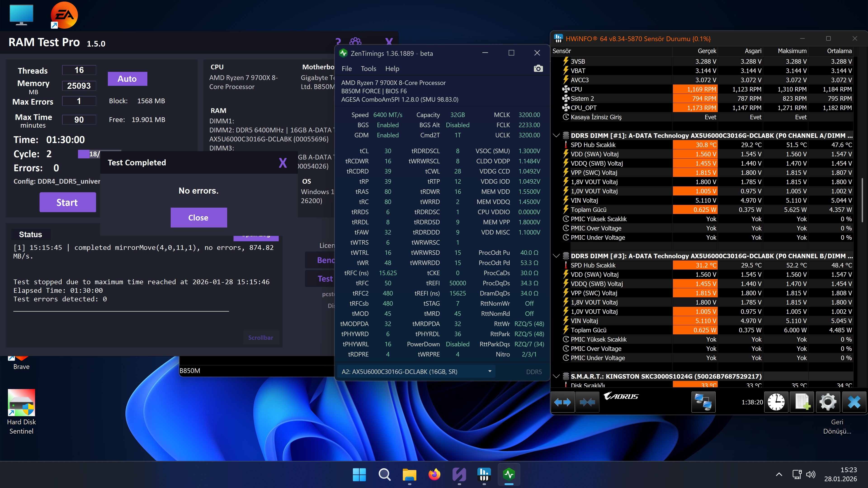This screenshot has width=868, height=488.
Task: Open ZenTimings File menu
Action: (x=347, y=69)
